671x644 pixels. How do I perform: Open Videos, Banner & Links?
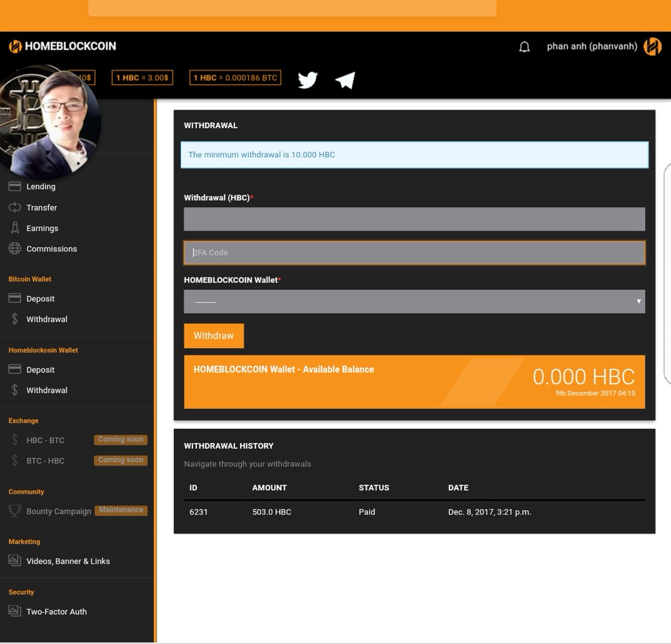[68, 561]
